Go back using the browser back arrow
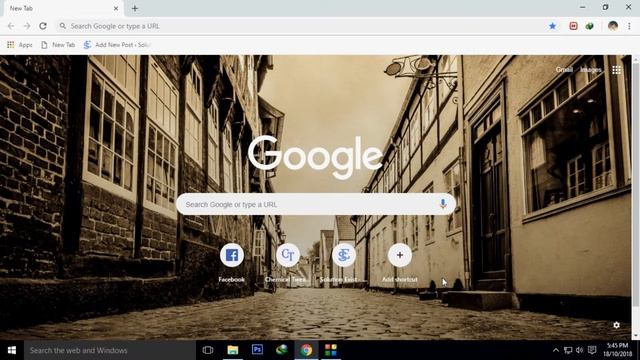This screenshot has height=360, width=640. (x=11, y=26)
